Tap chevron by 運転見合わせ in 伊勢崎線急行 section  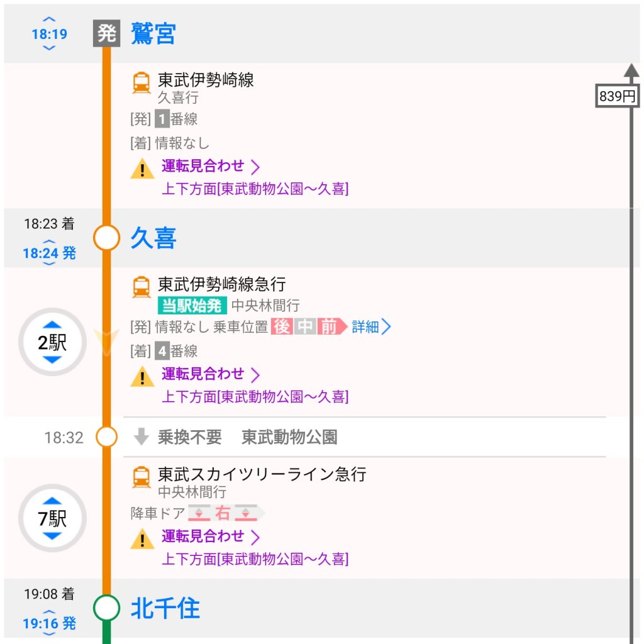pyautogui.click(x=255, y=375)
